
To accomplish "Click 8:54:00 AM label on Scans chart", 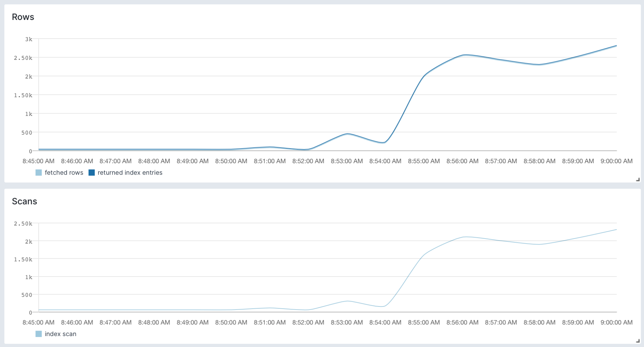I will tap(385, 322).
